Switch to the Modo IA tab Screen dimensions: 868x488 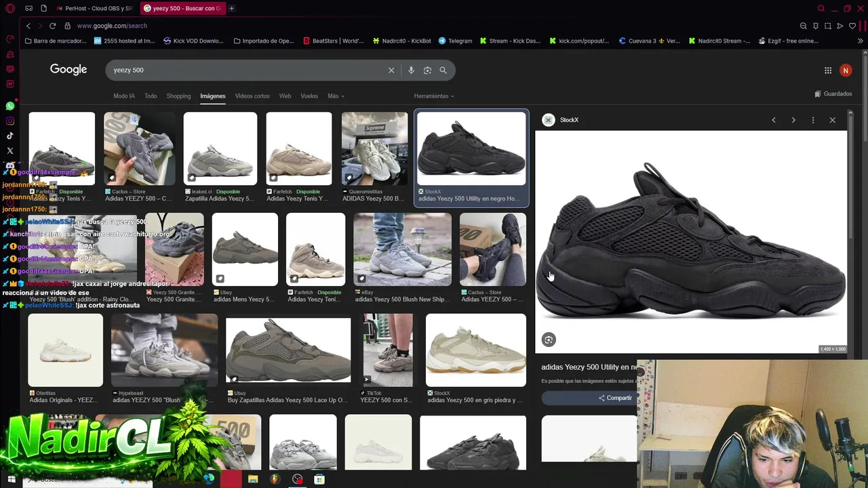click(124, 96)
